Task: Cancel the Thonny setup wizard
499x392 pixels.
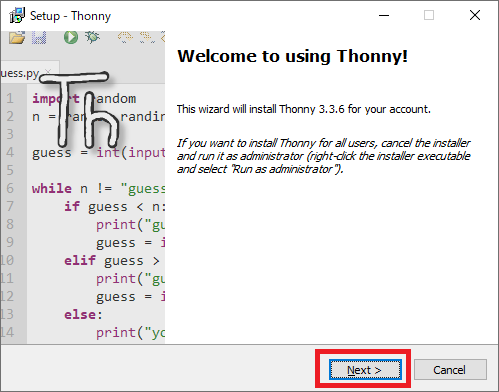Action: click(450, 370)
